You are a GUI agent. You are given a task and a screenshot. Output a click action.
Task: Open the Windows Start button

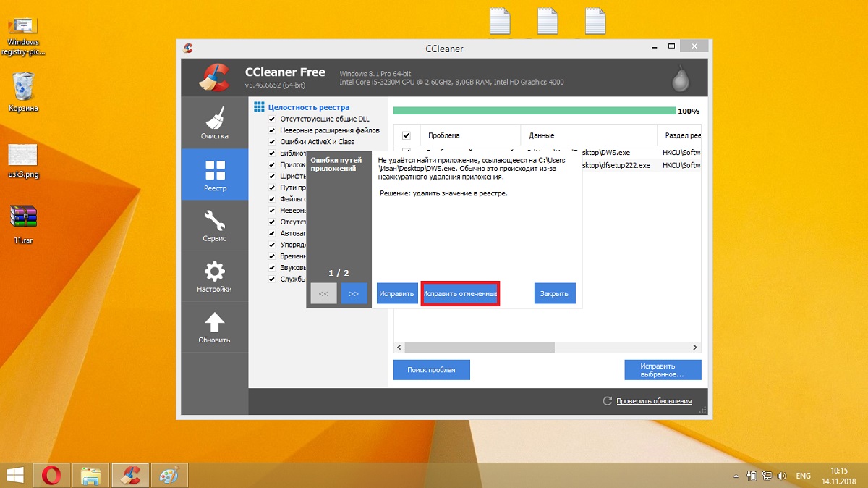pos(14,475)
